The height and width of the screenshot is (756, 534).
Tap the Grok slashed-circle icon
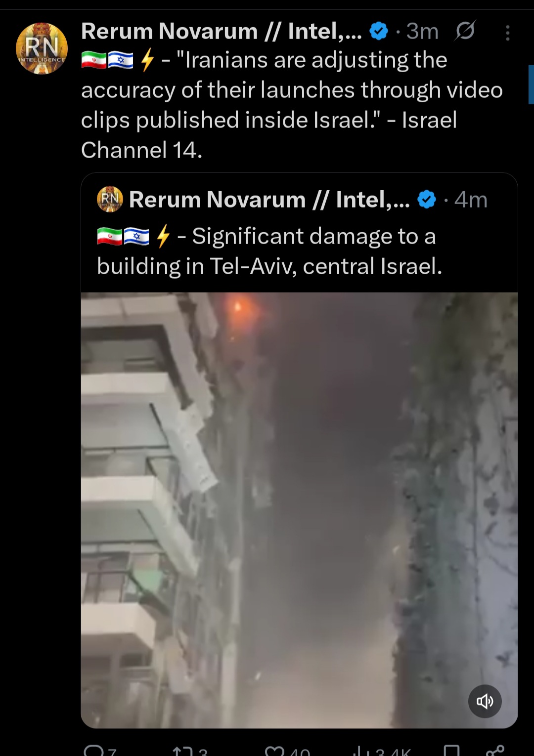coord(465,31)
